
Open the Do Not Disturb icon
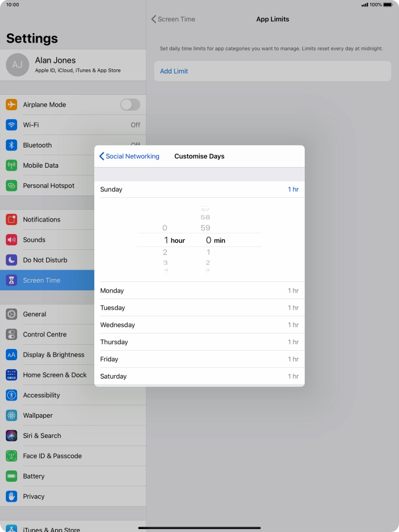click(x=11, y=260)
